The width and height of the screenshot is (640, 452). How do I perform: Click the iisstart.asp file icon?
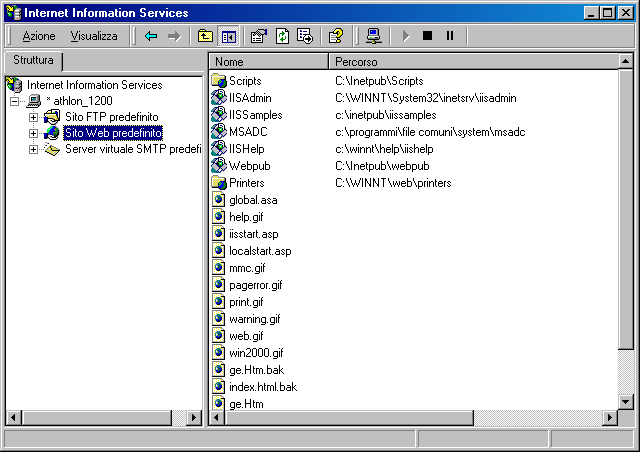[219, 234]
